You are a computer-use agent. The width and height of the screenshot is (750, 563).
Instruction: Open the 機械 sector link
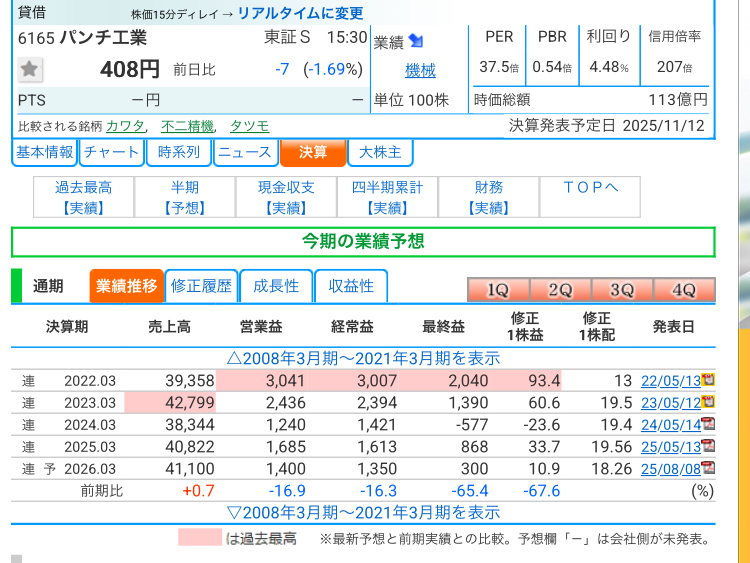click(420, 70)
